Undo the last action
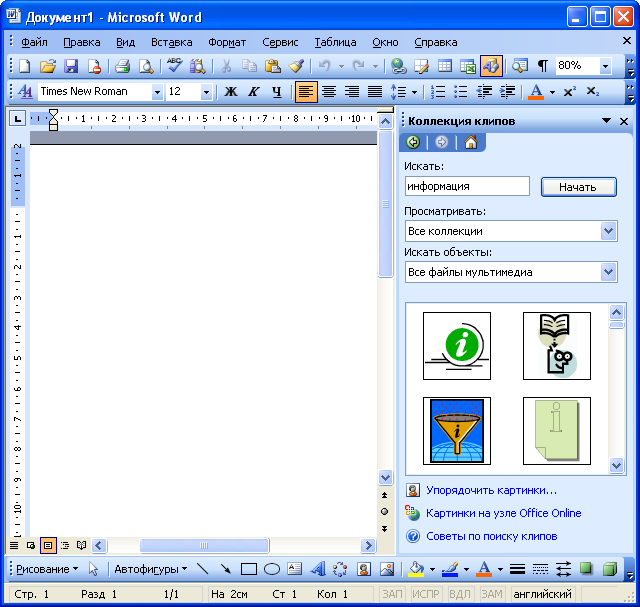This screenshot has height=607, width=640. (x=324, y=66)
